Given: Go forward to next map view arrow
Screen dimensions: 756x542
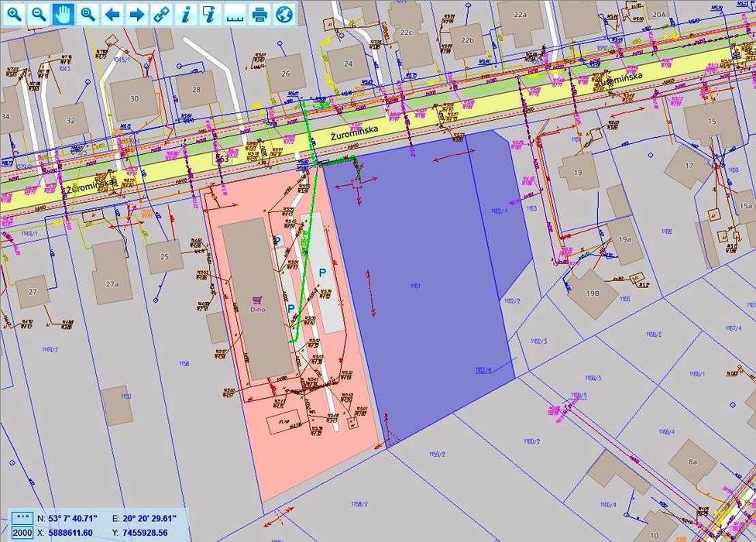Looking at the screenshot, I should 137,14.
